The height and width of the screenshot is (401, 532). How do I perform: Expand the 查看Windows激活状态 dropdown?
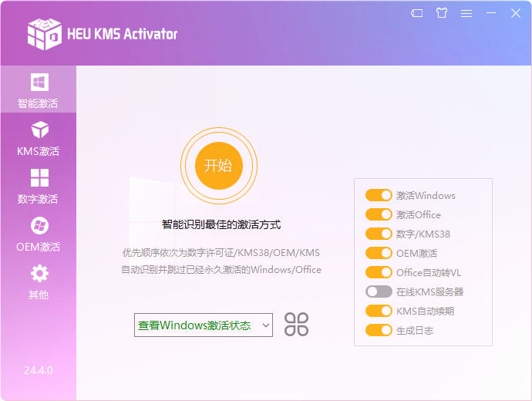pyautogui.click(x=204, y=325)
